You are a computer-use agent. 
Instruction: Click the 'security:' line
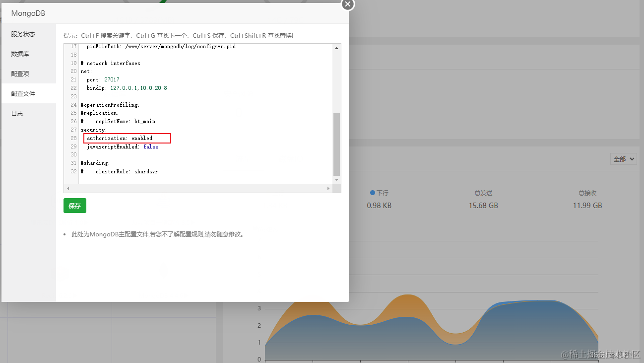94,130
